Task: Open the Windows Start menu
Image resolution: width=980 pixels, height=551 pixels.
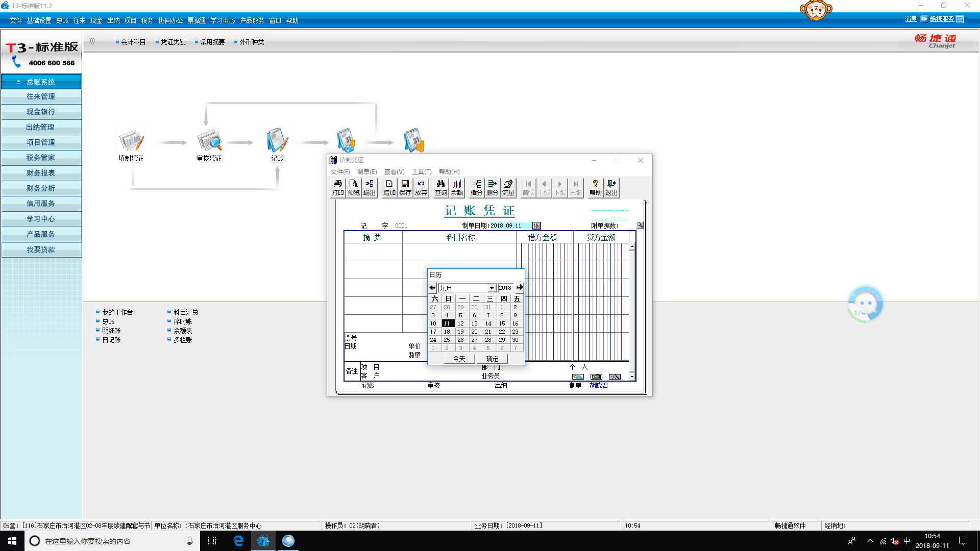Action: point(12,541)
